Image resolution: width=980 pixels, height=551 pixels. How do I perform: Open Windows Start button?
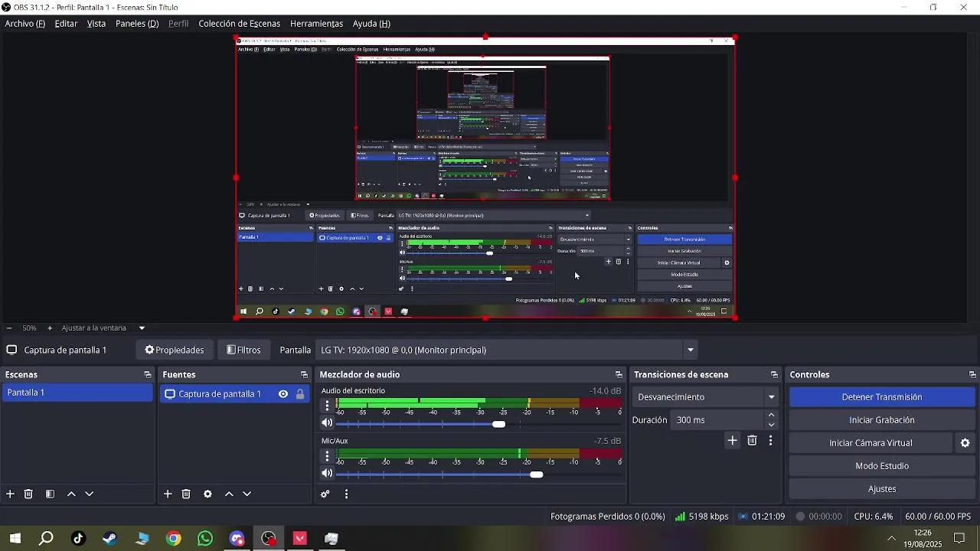(x=15, y=539)
